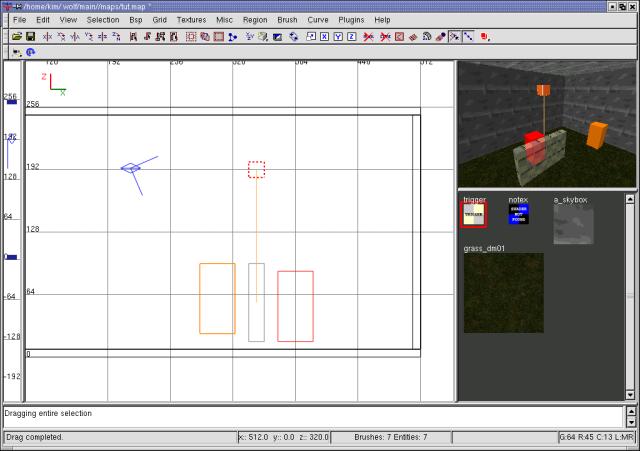Click the Save map floppy icon
The width and height of the screenshot is (640, 451).
(x=30, y=37)
